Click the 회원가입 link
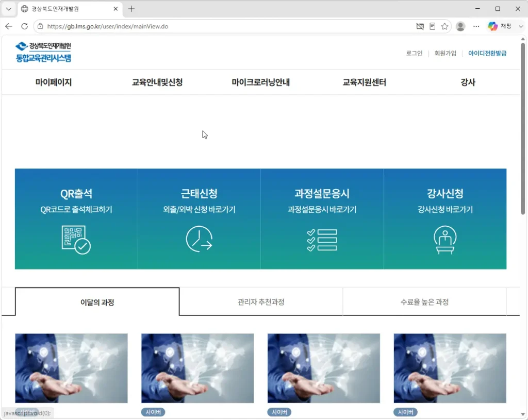The height and width of the screenshot is (420, 528). click(445, 53)
